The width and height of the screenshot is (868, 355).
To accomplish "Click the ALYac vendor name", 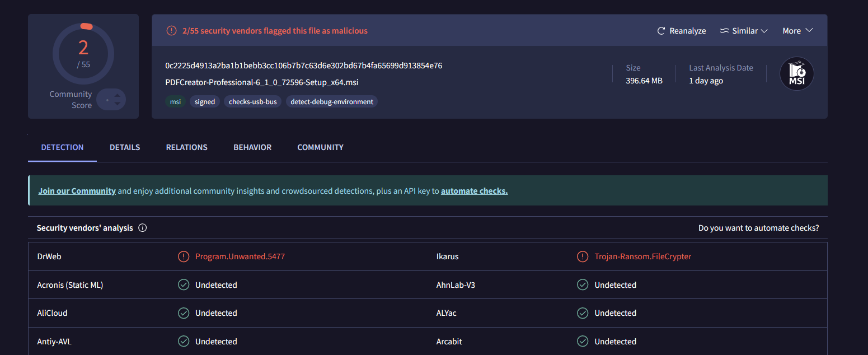I will [x=446, y=313].
